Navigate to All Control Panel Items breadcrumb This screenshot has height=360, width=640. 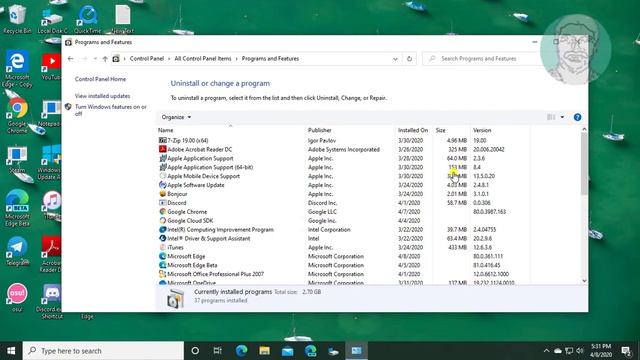pyautogui.click(x=203, y=59)
